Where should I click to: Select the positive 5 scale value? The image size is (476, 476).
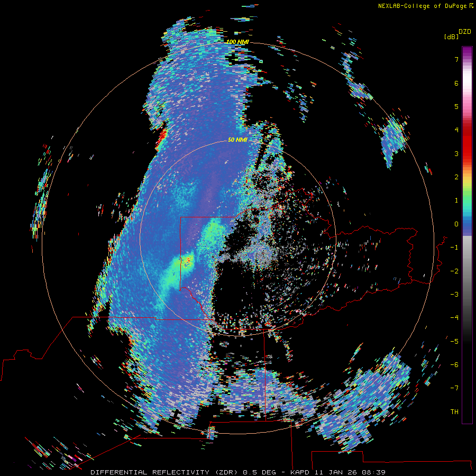pos(456,106)
